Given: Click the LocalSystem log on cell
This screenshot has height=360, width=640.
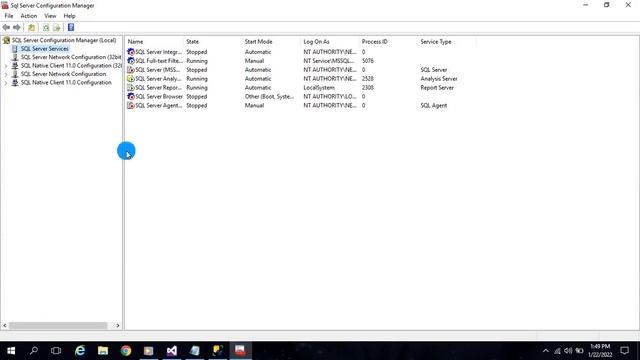Looking at the screenshot, I should (x=319, y=88).
